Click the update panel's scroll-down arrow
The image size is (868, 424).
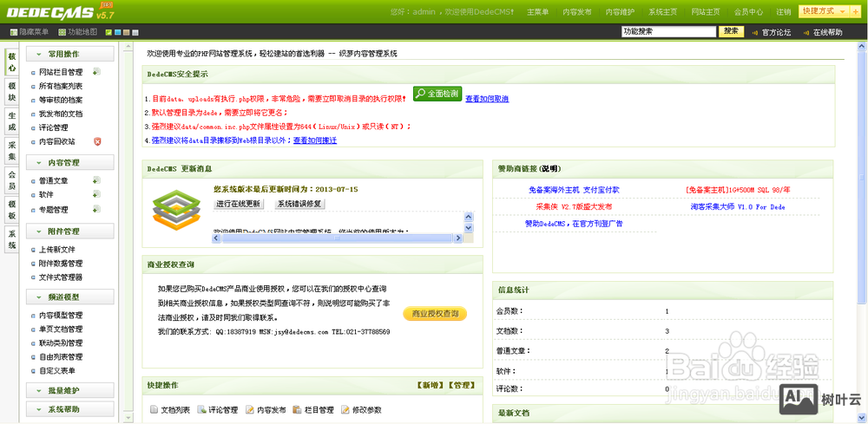click(469, 228)
